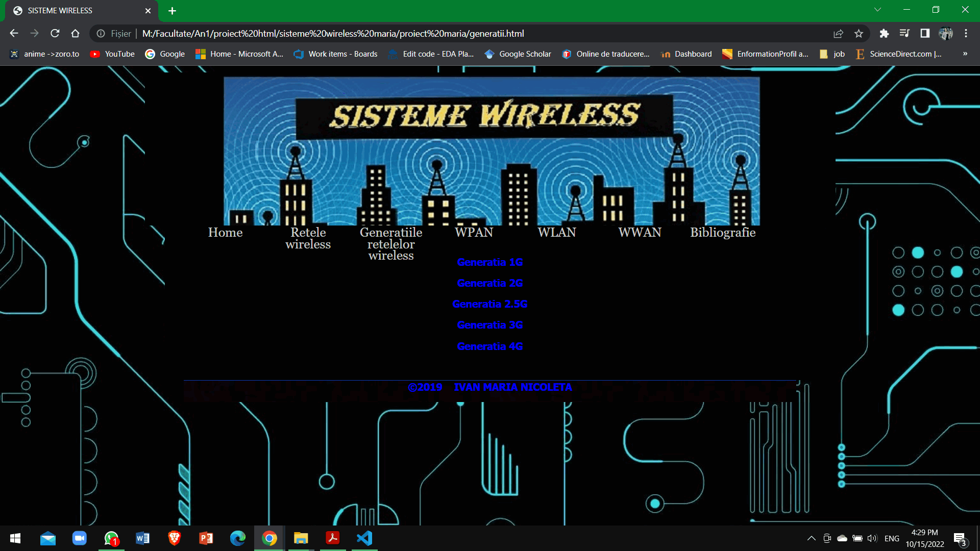
Task: Open the Home navigation item
Action: [x=225, y=233]
